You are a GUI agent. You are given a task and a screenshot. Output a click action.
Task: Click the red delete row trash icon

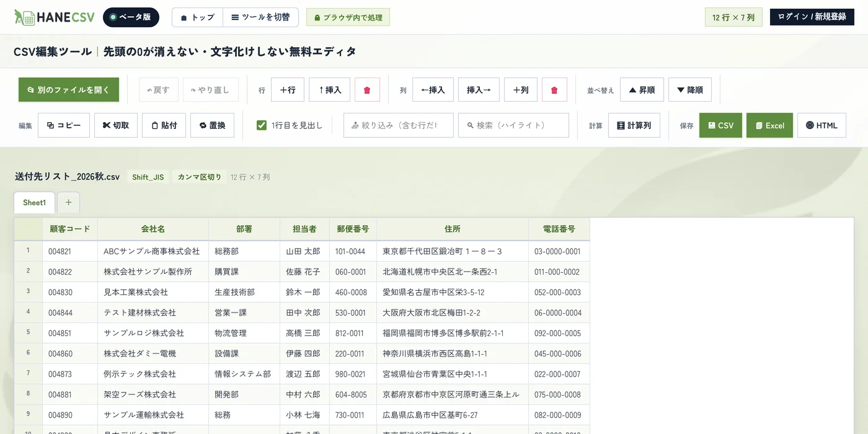[x=367, y=90]
